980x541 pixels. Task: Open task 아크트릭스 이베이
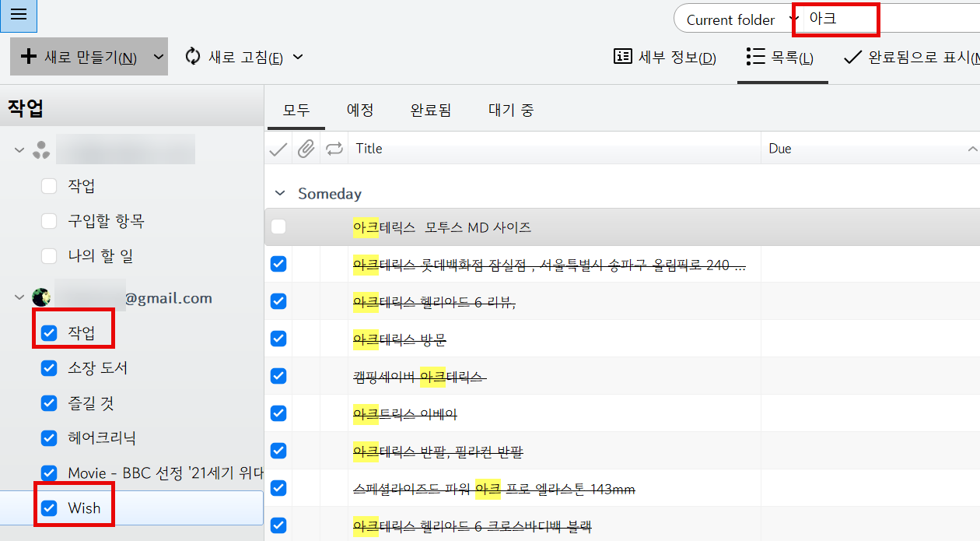click(405, 413)
